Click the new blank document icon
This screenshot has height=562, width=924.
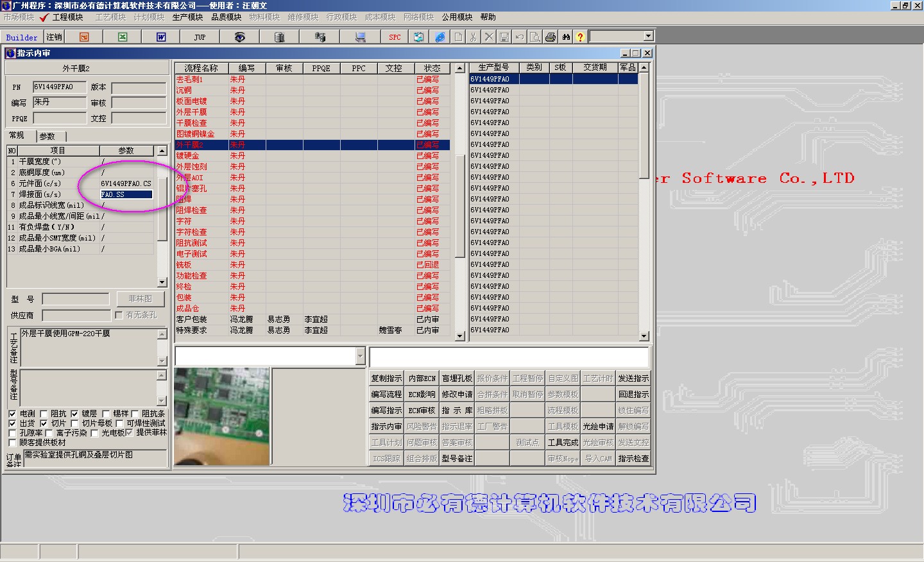(x=458, y=37)
